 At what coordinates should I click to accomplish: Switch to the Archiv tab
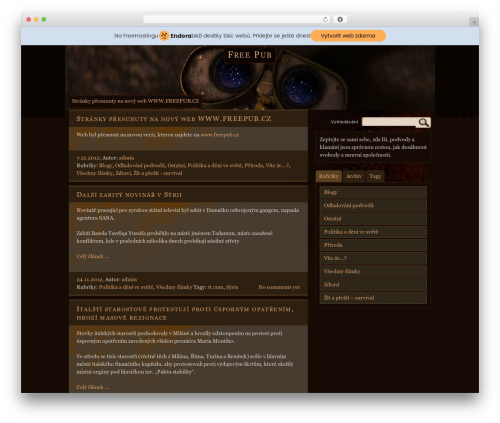(x=354, y=176)
